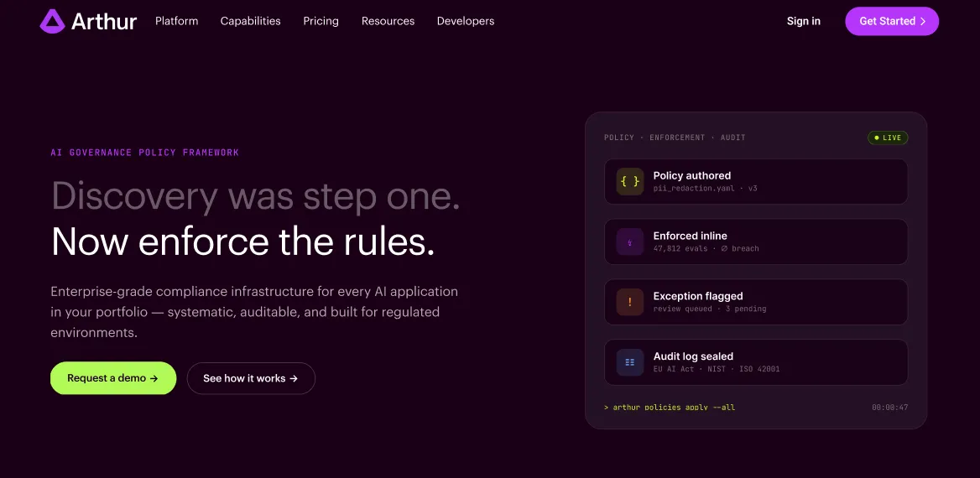Click the 'EU AI Act · NIST · ISO 42001' text

pyautogui.click(x=717, y=369)
